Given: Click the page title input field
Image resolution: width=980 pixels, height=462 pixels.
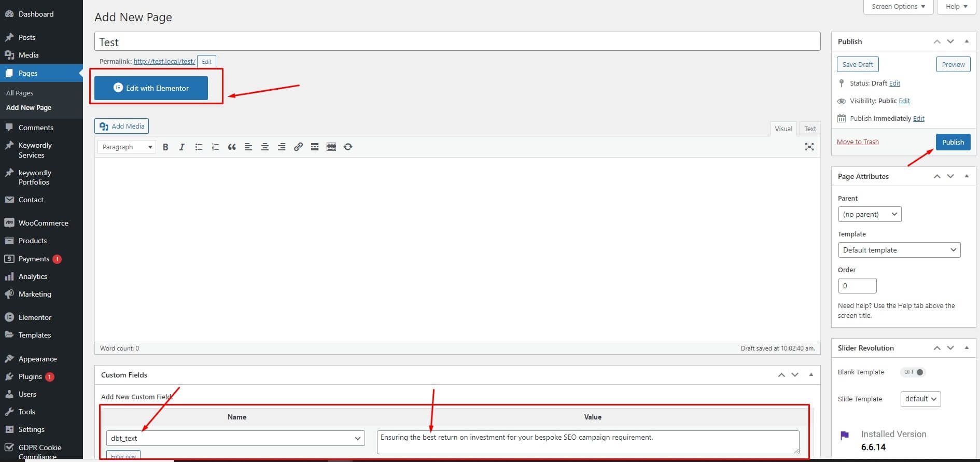Looking at the screenshot, I should click(x=457, y=42).
